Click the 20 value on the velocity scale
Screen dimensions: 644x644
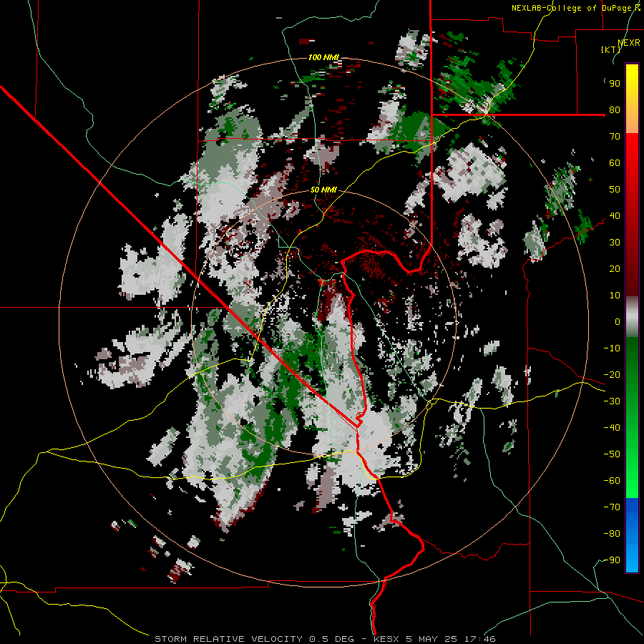click(615, 268)
